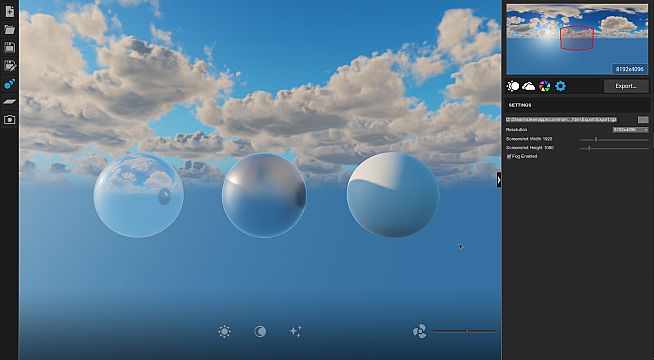654x360 pixels.
Task: Toggle the Fog Enabled checkbox
Action: click(509, 156)
